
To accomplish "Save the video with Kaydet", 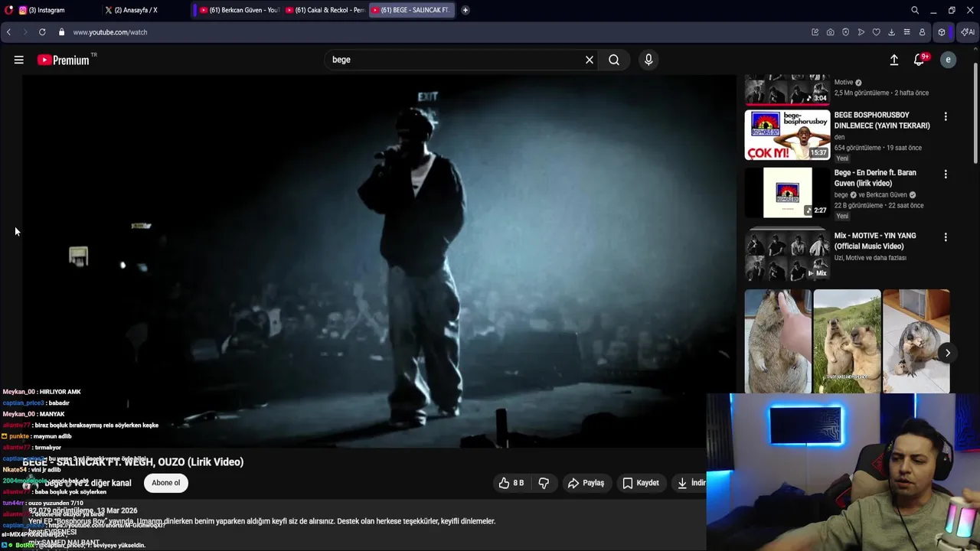I will tap(641, 483).
